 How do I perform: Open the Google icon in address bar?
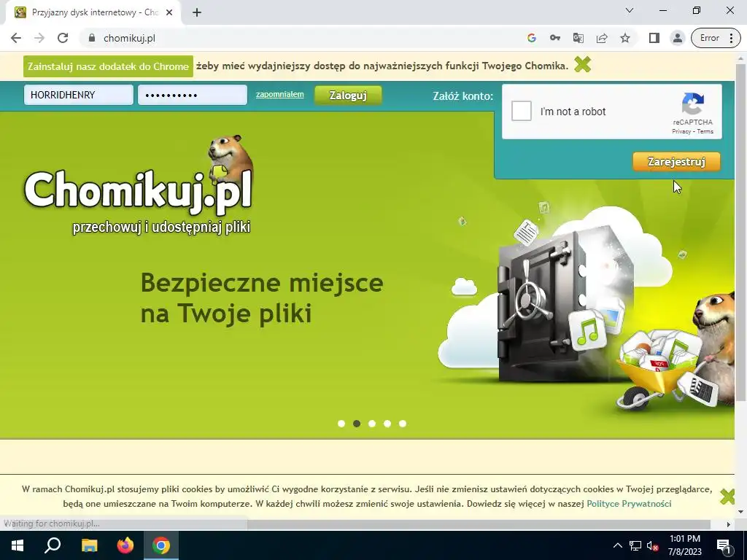[x=532, y=38]
